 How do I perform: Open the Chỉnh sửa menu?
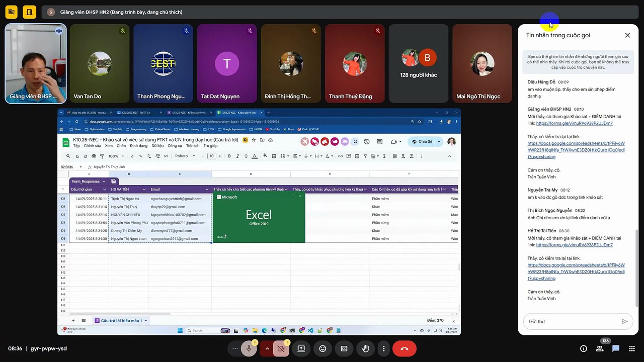[x=93, y=146]
